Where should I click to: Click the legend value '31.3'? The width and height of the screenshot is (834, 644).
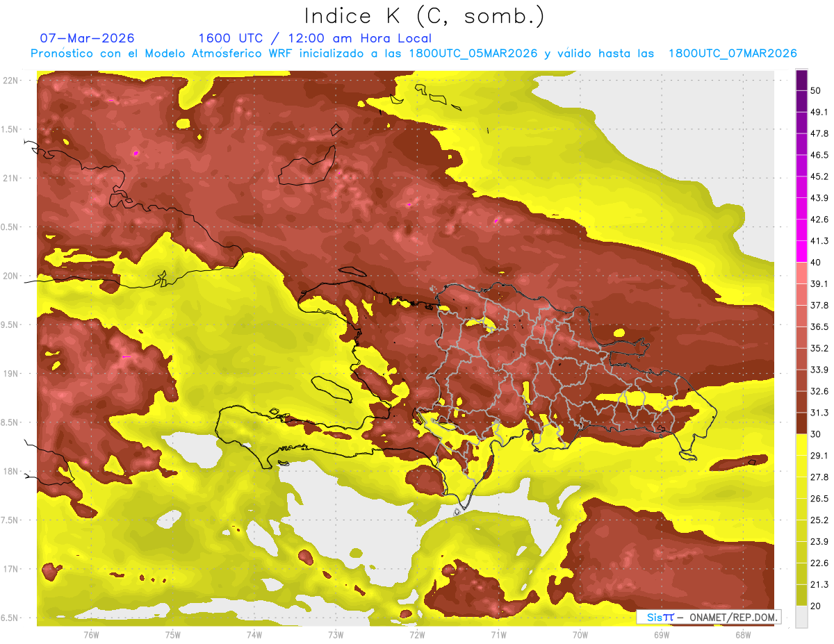(819, 413)
